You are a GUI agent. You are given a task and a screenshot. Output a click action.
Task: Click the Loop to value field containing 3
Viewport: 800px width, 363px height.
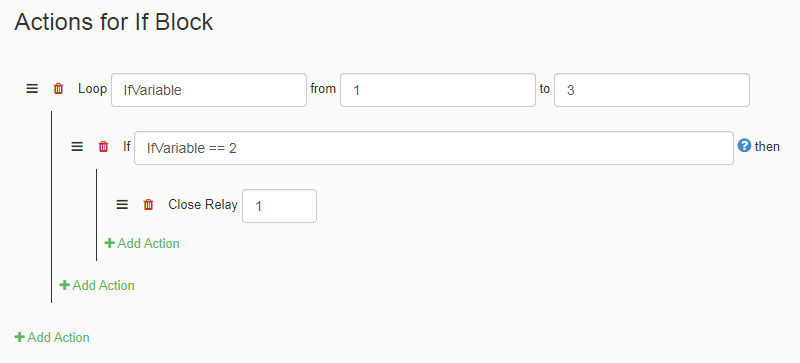pos(652,90)
